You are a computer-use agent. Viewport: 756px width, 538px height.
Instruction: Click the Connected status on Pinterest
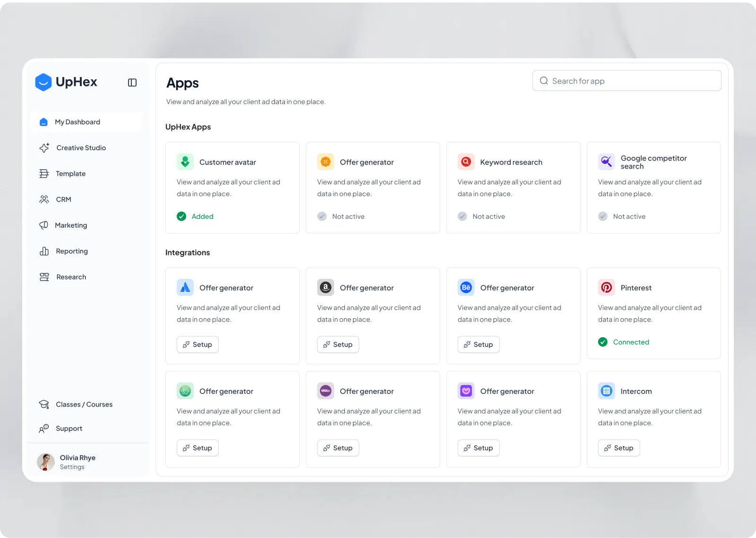click(x=624, y=342)
